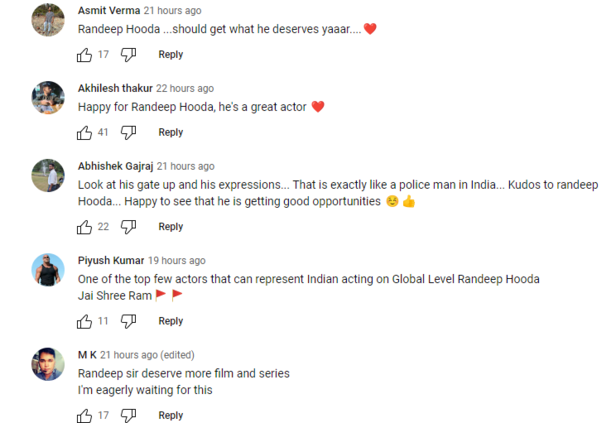Viewport: 616px width, 423px height.
Task: Like Piyush Kumar's comment
Action: (x=84, y=321)
